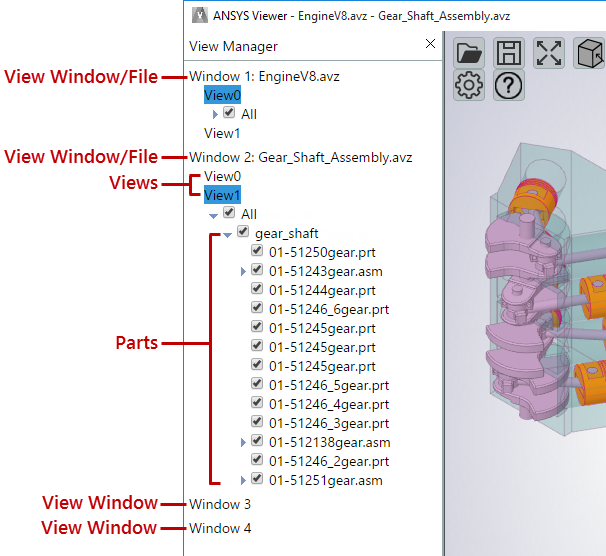
Task: Toggle visibility of 01-51244gear.prt
Action: [257, 289]
